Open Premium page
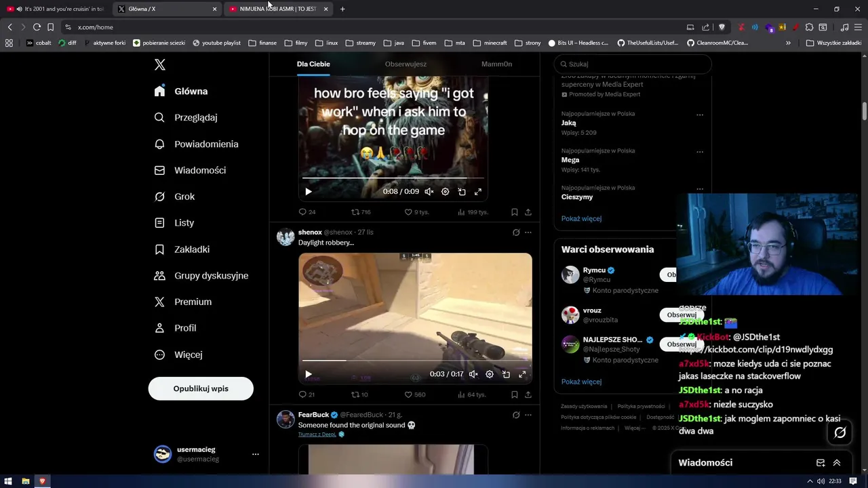Screen dimensions: 868x488 point(183,302)
